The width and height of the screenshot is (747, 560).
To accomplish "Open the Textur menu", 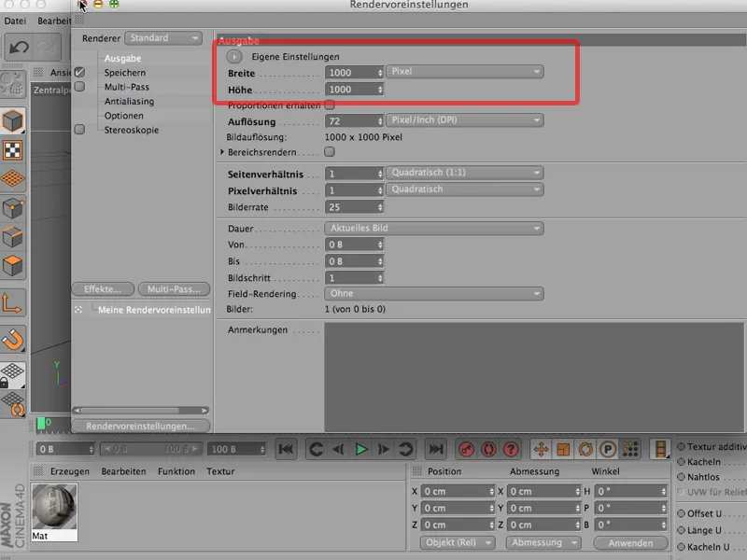I will [x=220, y=471].
